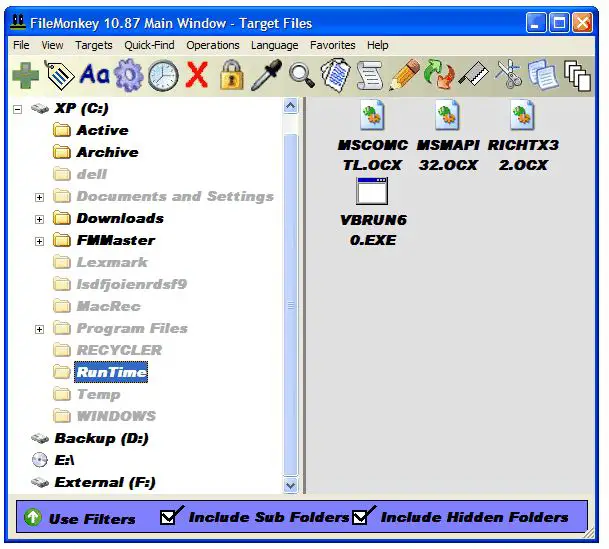Open the Targets menu
The image size is (609, 549).
[x=94, y=45]
